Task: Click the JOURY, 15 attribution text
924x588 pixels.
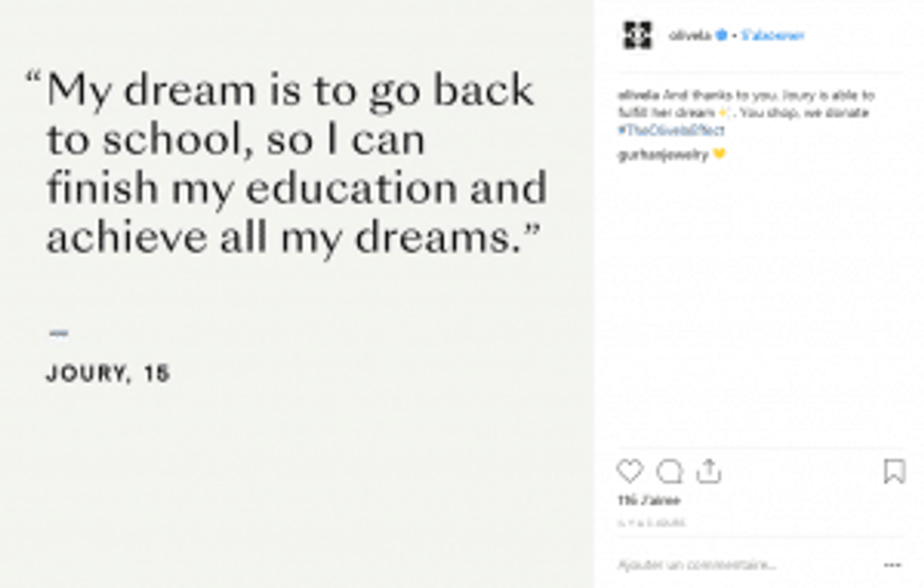Action: pyautogui.click(x=108, y=374)
